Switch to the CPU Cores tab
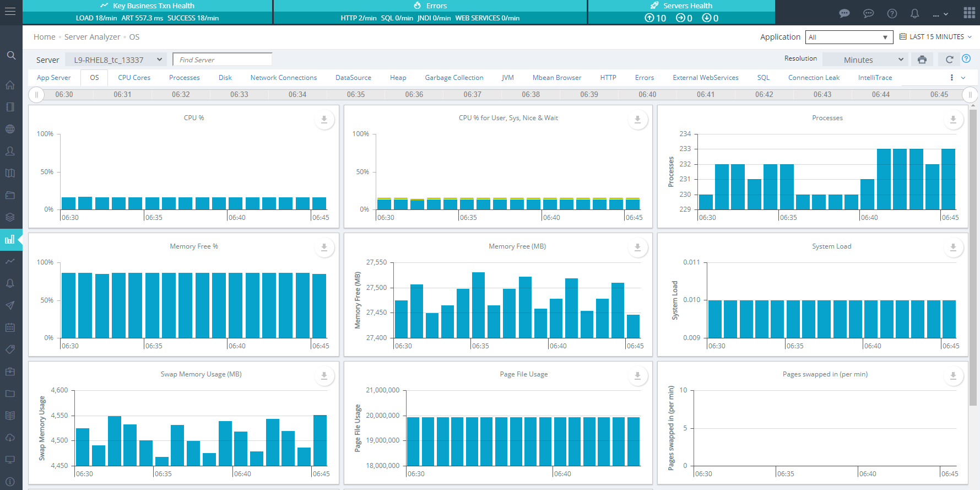Image resolution: width=980 pixels, height=490 pixels. pos(134,78)
